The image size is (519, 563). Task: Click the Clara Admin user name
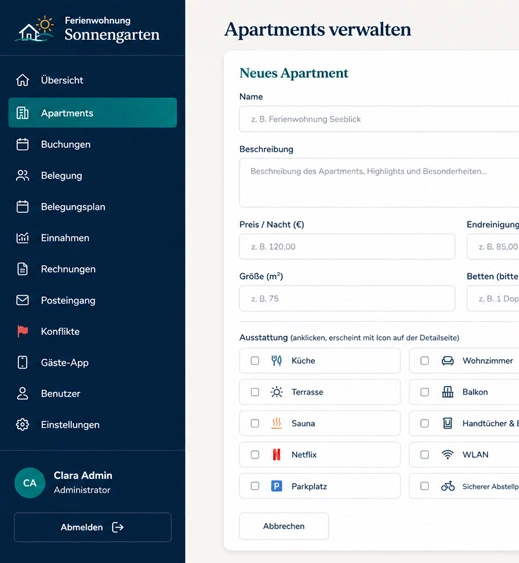point(83,475)
